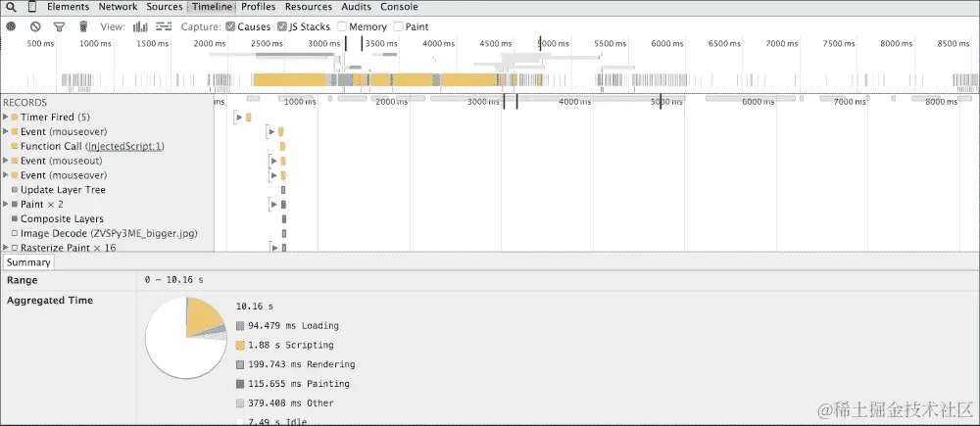Image resolution: width=980 pixels, height=426 pixels.
Task: Expand the Rasterize Paint × 16 record
Action: [6, 248]
